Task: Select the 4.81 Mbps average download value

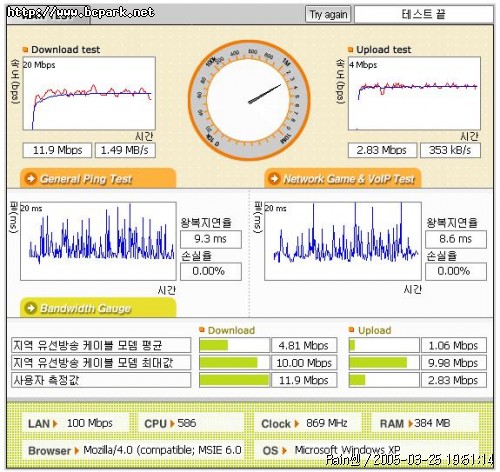Action: coord(304,345)
